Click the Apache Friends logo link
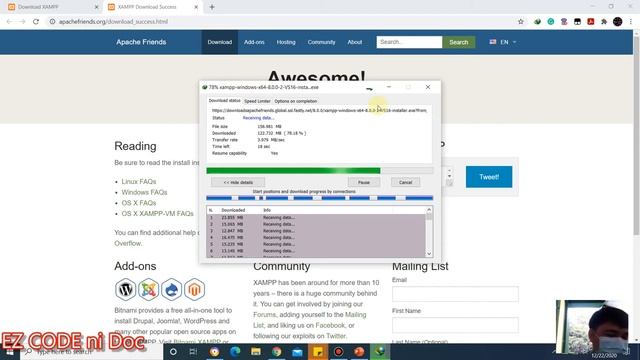The width and height of the screenshot is (640, 360). click(x=141, y=42)
